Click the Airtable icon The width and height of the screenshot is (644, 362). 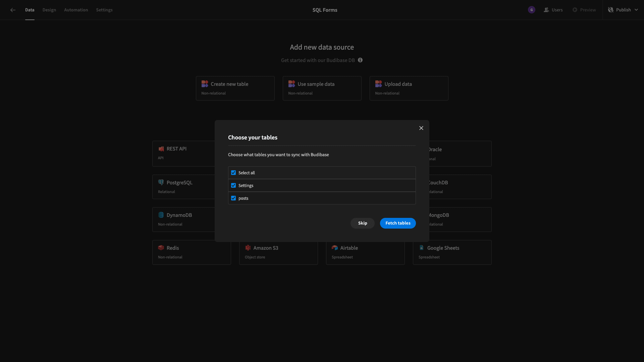tap(335, 248)
